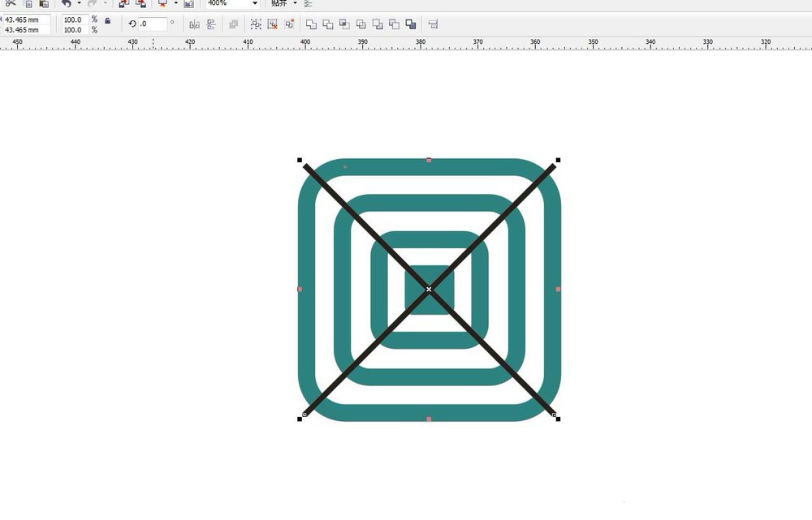Click the Import icon
The width and height of the screenshot is (812, 520).
coord(123,3)
